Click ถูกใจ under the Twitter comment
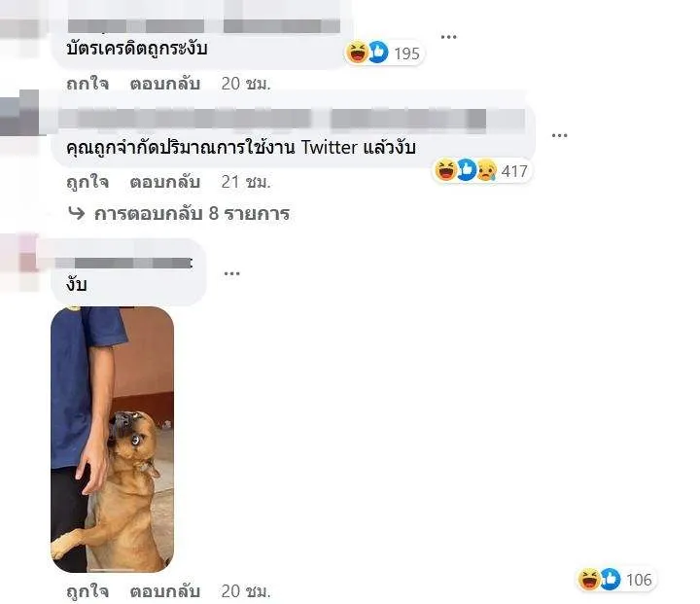This screenshot has width=700, height=604. click(87, 182)
